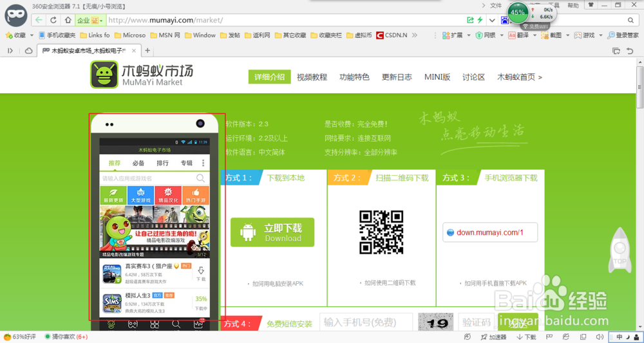Select the 更新日志 navigation tab
644x343 pixels.
coord(397,77)
